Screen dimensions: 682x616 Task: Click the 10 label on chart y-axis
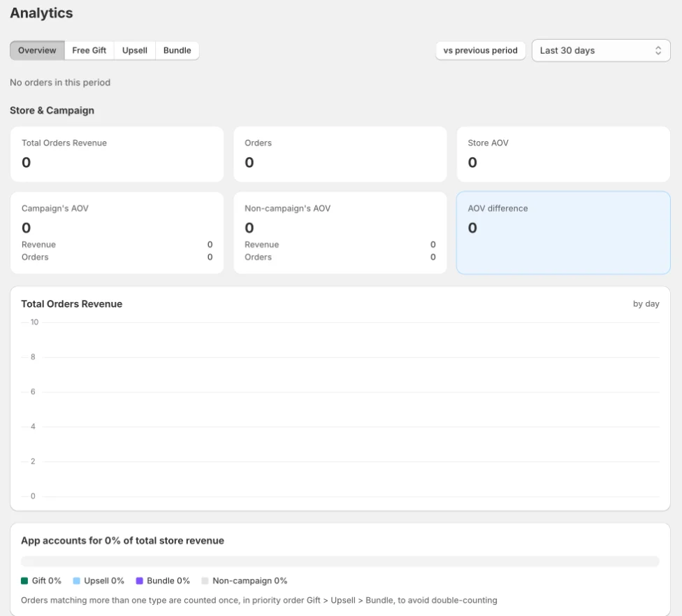tap(34, 322)
